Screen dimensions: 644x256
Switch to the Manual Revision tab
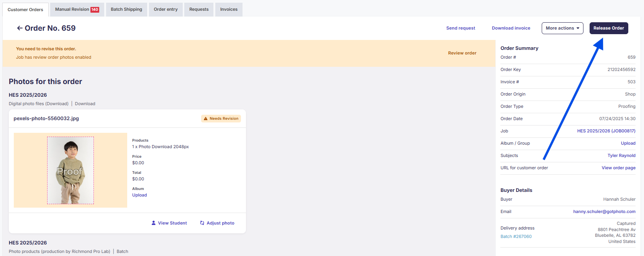pyautogui.click(x=77, y=10)
